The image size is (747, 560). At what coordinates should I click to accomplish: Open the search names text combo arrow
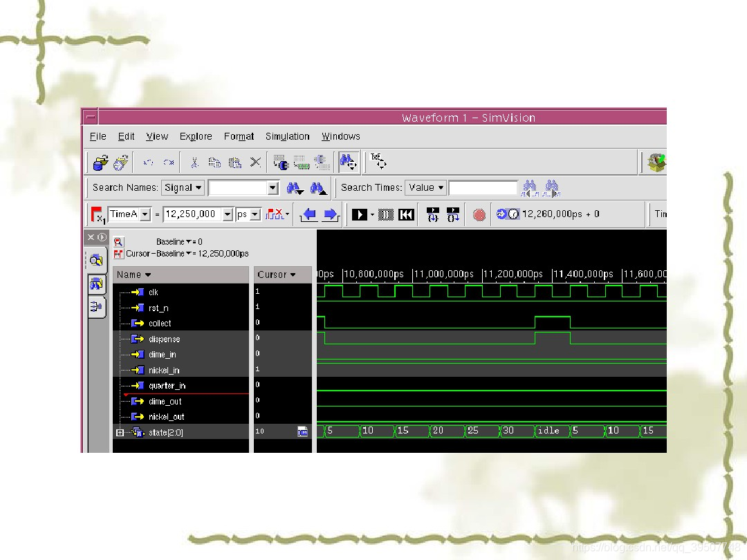coord(273,187)
